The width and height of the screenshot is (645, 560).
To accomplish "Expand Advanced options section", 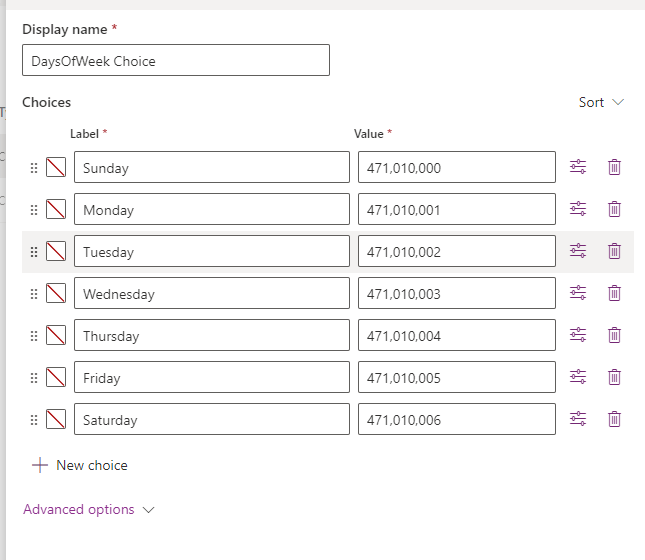I will click(88, 509).
